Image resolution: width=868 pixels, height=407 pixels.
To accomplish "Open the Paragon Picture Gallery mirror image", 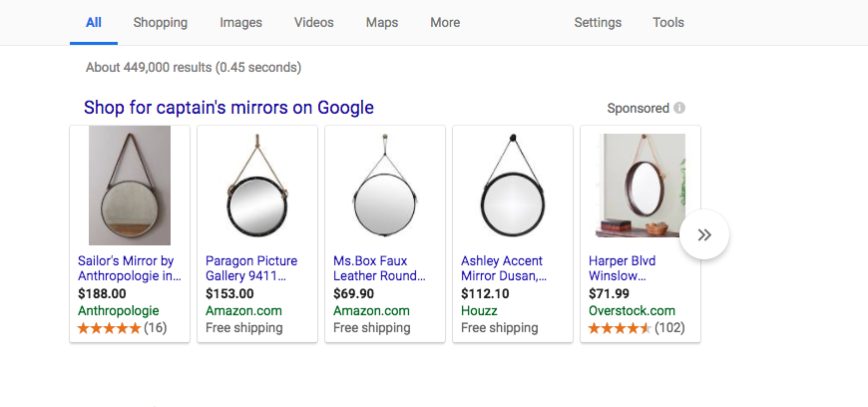I will tap(257, 186).
